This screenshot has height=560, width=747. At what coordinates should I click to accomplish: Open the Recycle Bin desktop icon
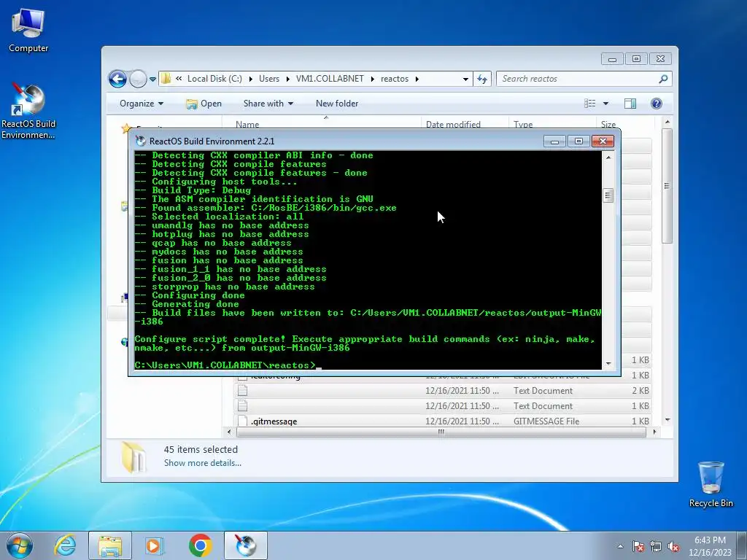point(711,484)
